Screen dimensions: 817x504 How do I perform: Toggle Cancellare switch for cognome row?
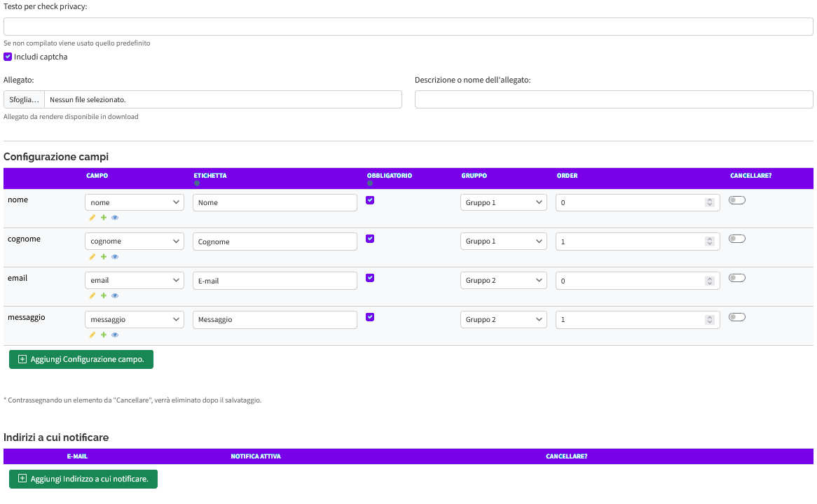click(736, 239)
